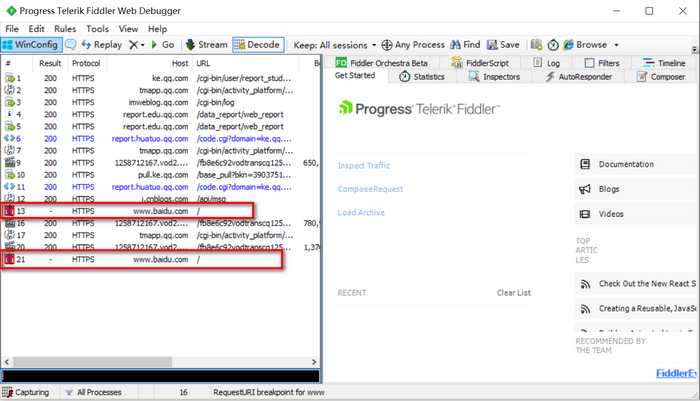Open Keep: All sessions dropdown
The width and height of the screenshot is (700, 401).
pos(335,45)
